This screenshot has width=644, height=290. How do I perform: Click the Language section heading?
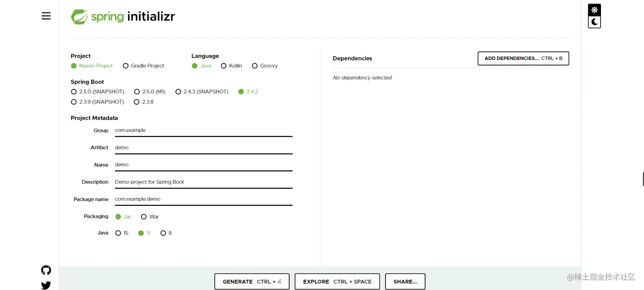point(205,56)
